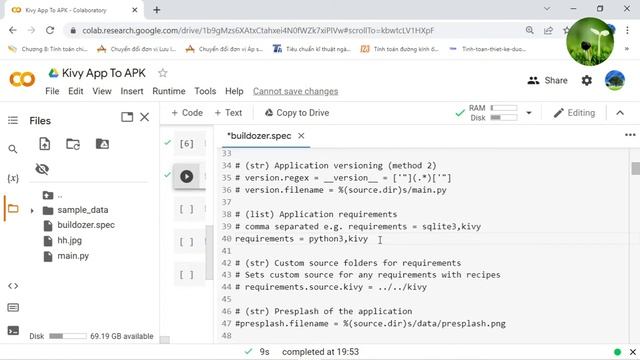Click the Share button

coord(547,80)
